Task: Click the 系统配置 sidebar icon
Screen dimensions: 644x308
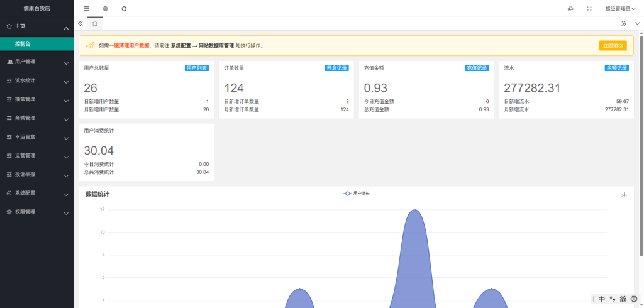Action: tap(9, 193)
